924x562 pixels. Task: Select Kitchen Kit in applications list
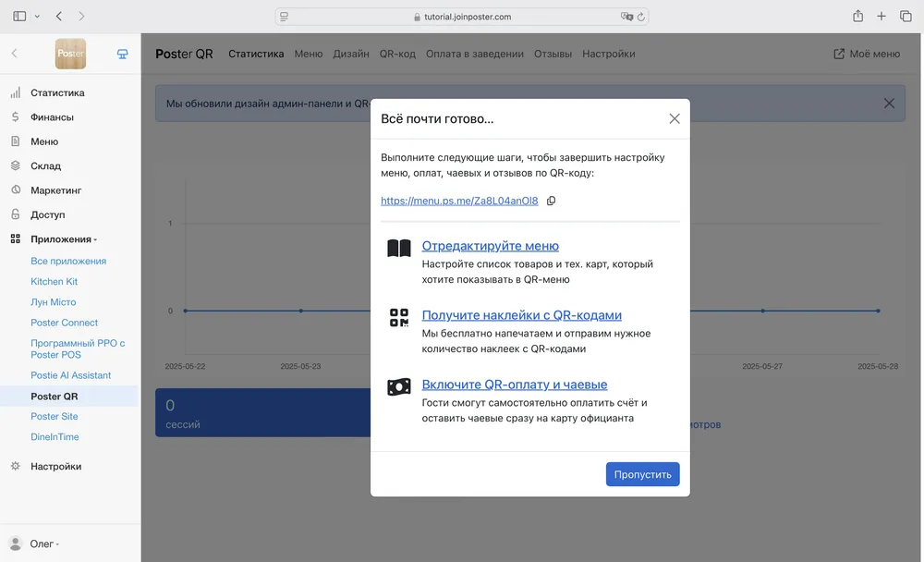pyautogui.click(x=54, y=282)
